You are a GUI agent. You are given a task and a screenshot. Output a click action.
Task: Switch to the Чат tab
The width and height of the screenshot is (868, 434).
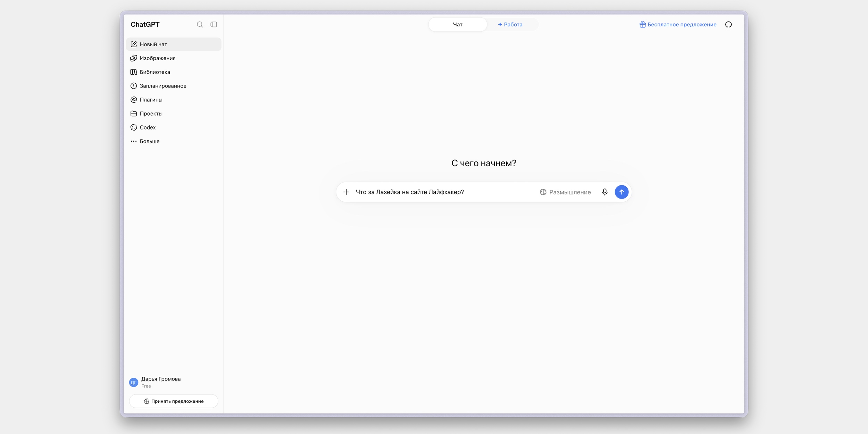pos(458,24)
